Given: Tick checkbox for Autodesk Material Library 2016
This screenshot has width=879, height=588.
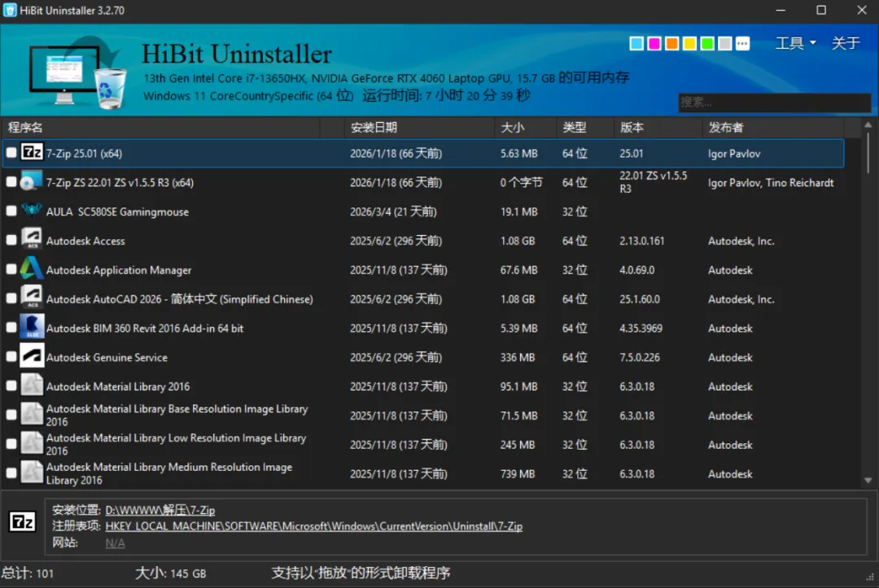Looking at the screenshot, I should (11, 385).
